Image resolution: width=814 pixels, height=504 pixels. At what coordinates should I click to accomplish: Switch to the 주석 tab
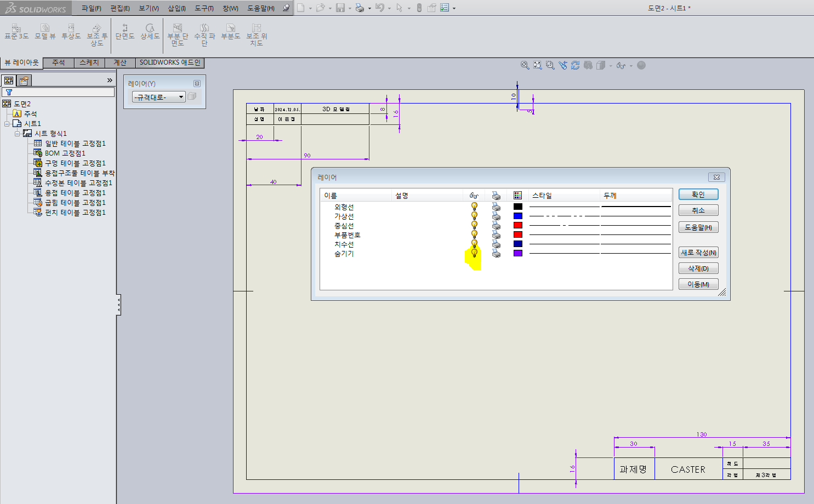pyautogui.click(x=59, y=63)
